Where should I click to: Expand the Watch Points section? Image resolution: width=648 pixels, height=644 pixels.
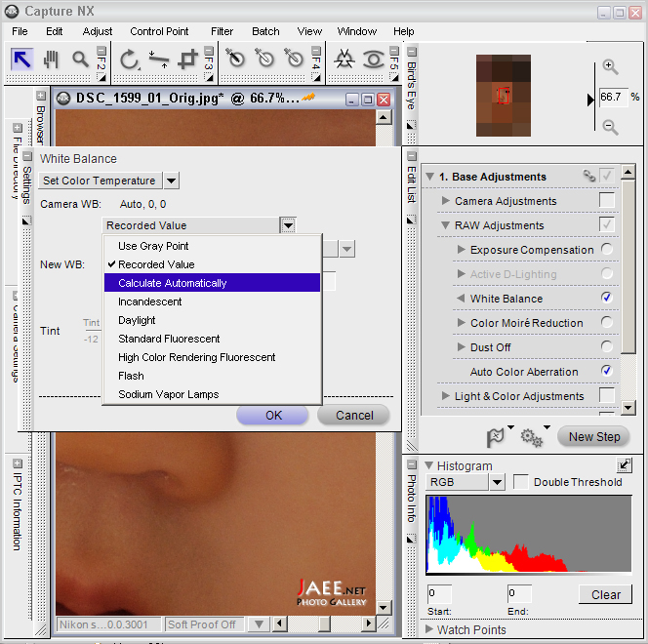(x=430, y=629)
